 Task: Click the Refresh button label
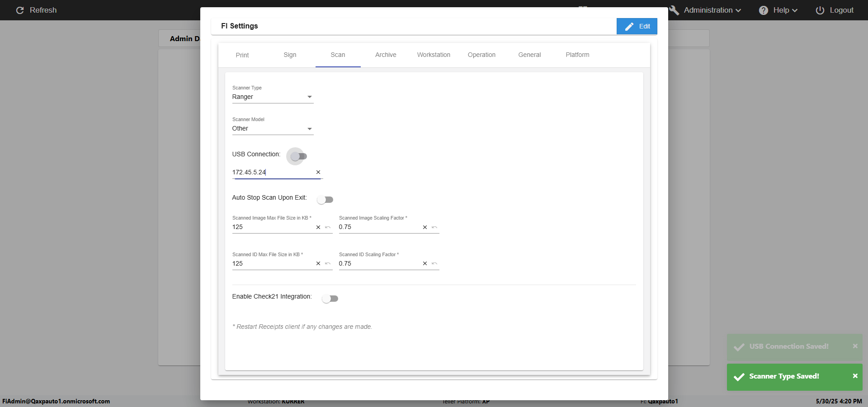(x=43, y=10)
